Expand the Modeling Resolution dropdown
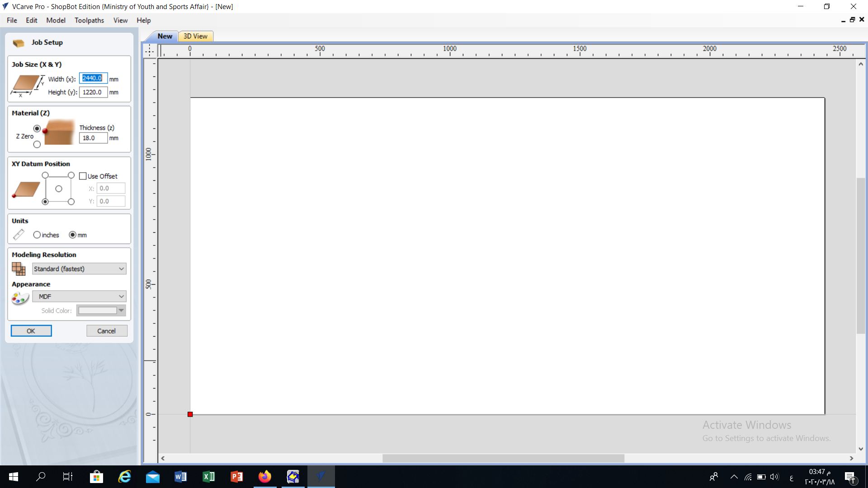 (x=79, y=269)
